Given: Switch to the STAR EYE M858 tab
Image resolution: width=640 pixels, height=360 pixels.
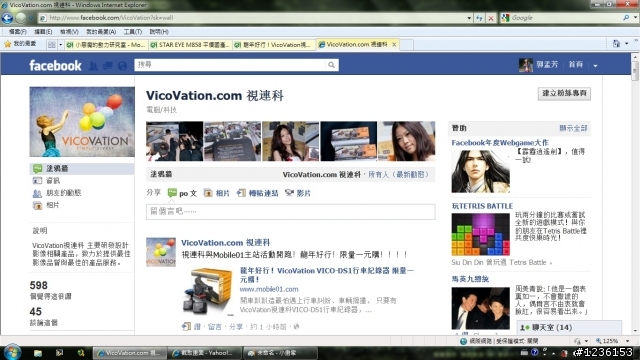Looking at the screenshot, I should coord(190,44).
